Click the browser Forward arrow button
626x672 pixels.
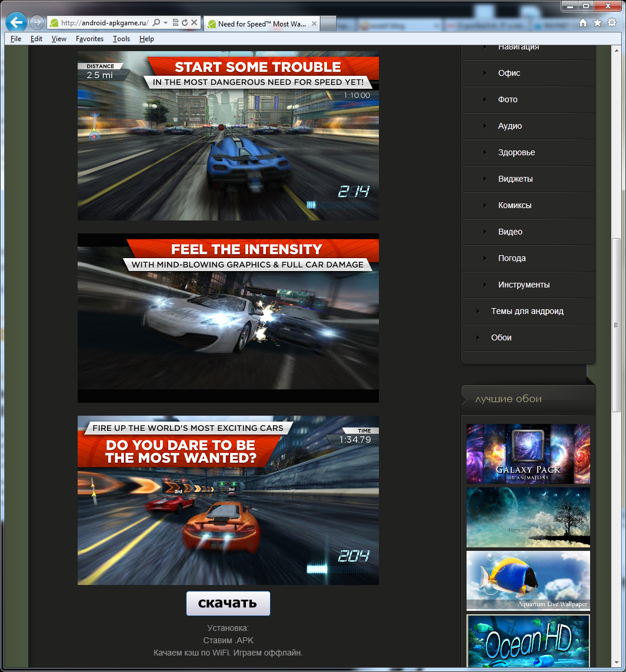tap(37, 22)
